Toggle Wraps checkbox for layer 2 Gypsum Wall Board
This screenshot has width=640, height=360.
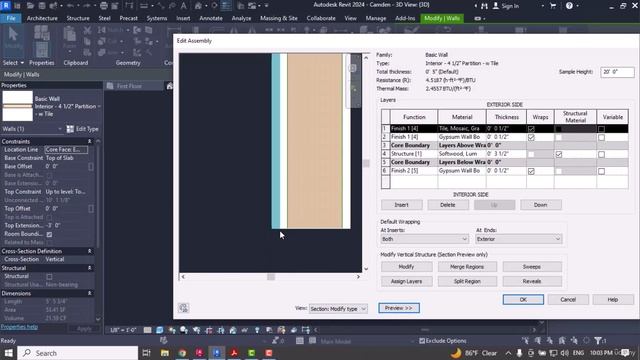531,138
